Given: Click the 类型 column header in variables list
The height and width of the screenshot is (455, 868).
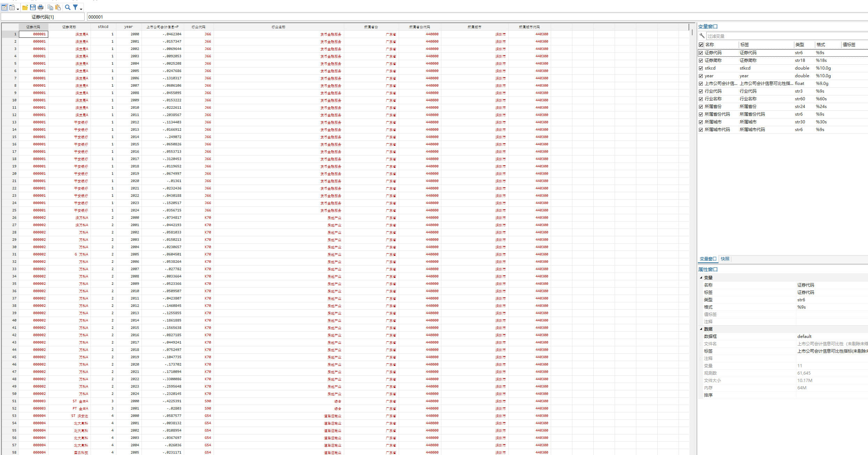Looking at the screenshot, I should point(800,45).
